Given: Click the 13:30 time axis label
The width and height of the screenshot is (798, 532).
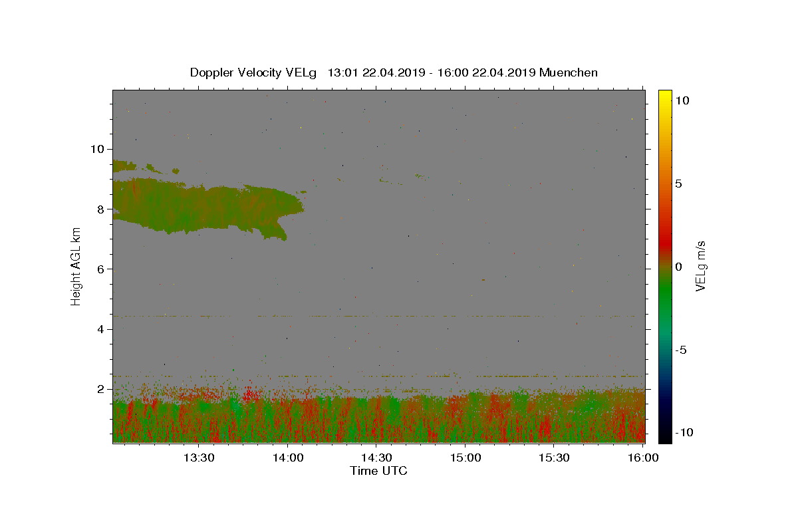Looking at the screenshot, I should point(199,458).
